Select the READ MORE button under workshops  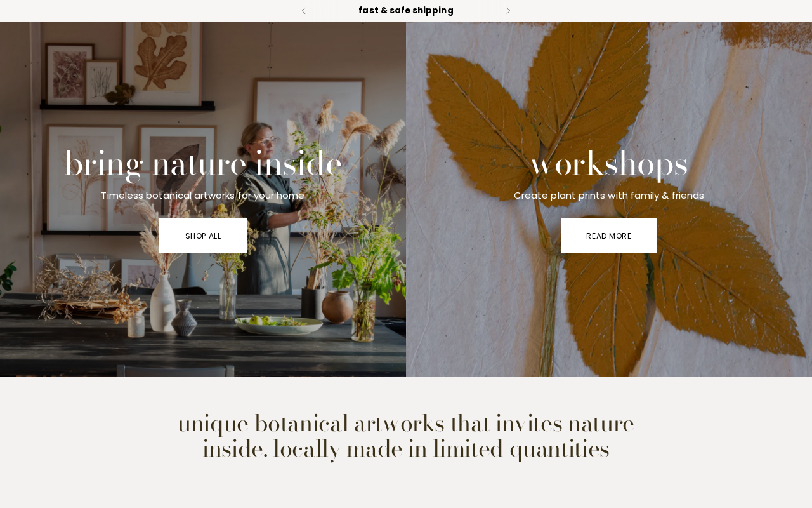tap(609, 236)
